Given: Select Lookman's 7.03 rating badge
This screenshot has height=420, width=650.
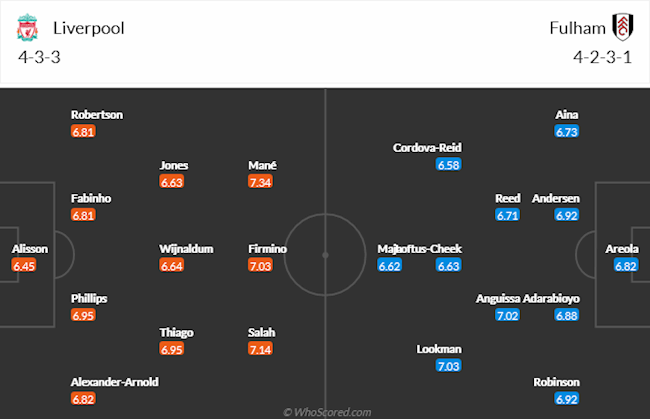Looking at the screenshot, I should [448, 366].
